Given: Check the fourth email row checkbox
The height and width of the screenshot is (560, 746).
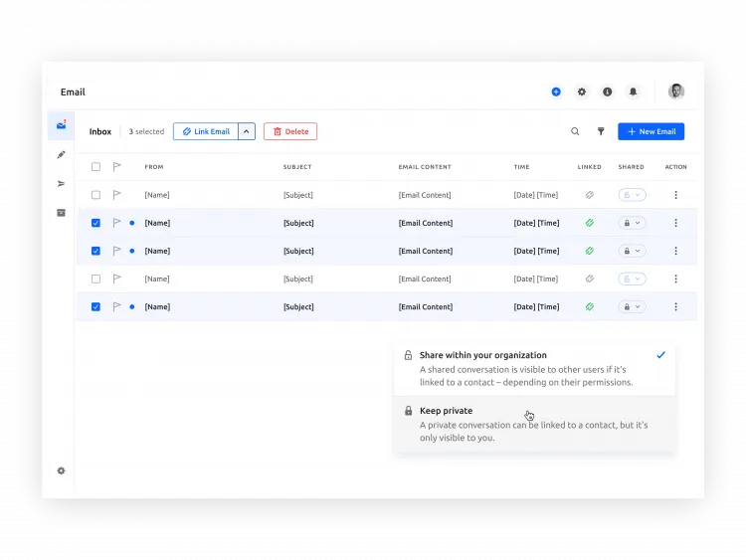Looking at the screenshot, I should coord(95,279).
